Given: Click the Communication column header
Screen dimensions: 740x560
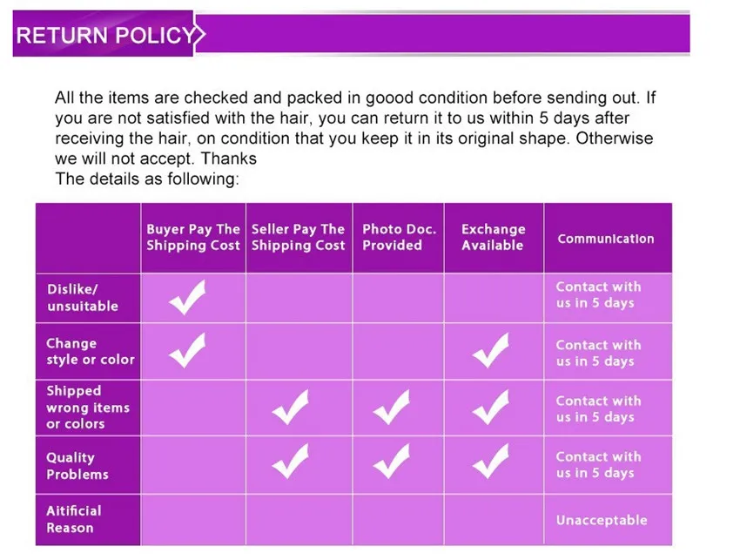Looking at the screenshot, I should pyautogui.click(x=606, y=239).
